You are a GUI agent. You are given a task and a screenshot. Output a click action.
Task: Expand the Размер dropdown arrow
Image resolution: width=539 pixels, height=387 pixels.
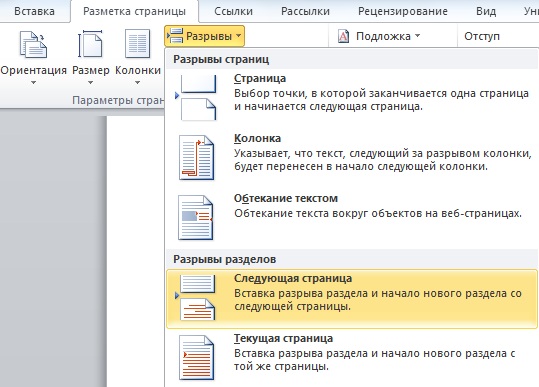click(90, 82)
